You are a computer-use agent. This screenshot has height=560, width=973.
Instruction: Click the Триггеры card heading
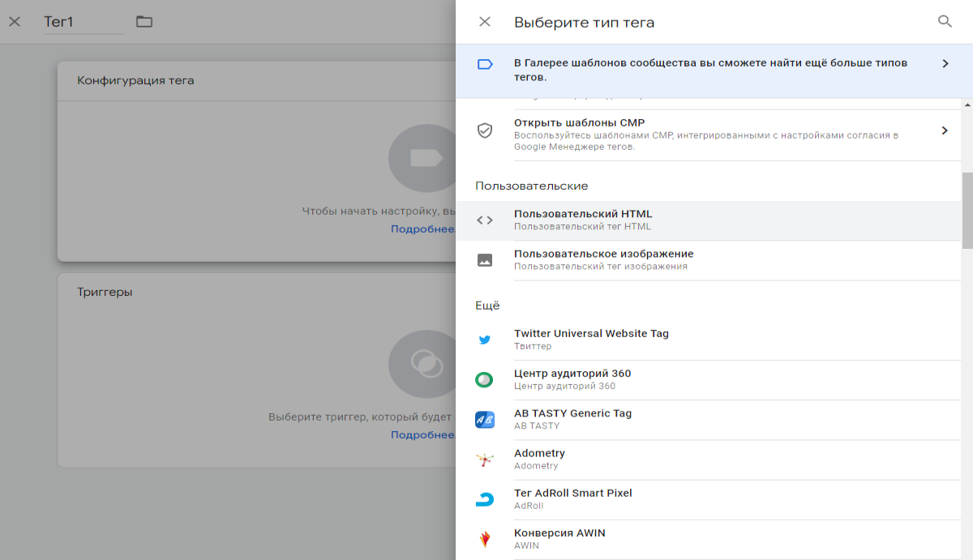click(x=105, y=292)
